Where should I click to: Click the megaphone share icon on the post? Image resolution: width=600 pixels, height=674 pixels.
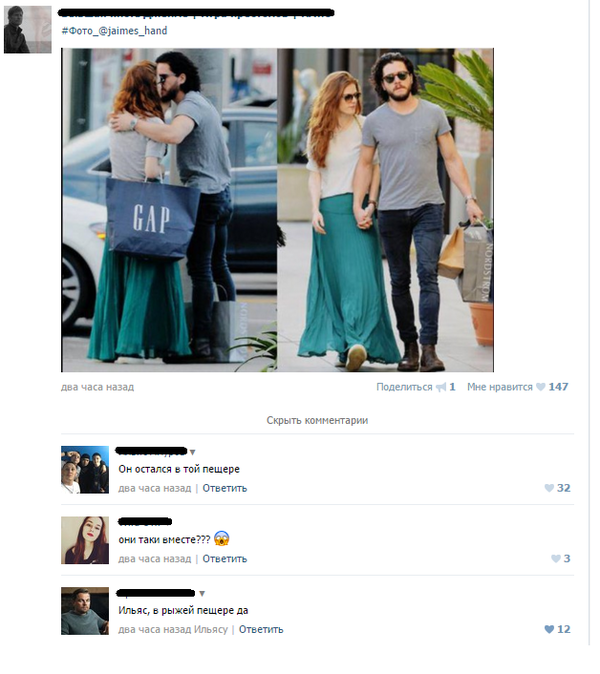point(440,387)
